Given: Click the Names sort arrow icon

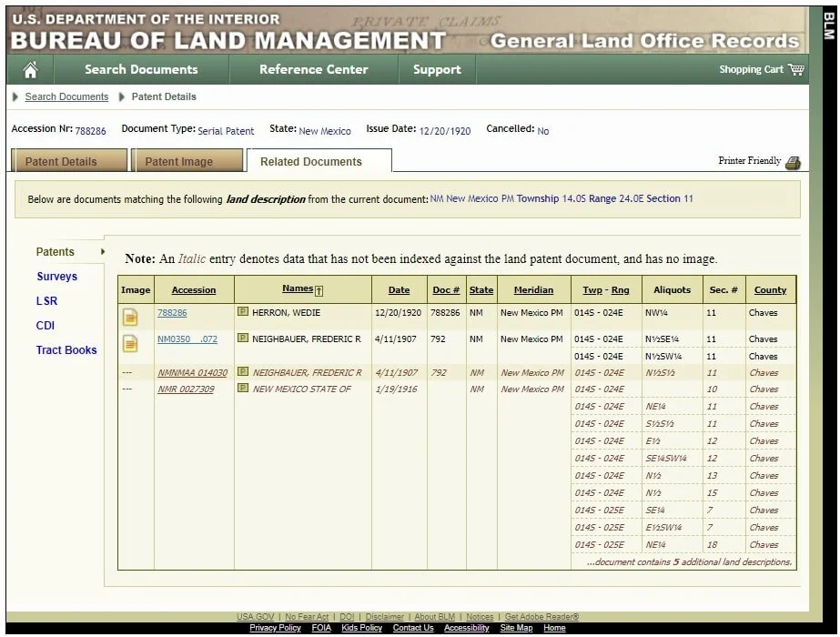Looking at the screenshot, I should [x=319, y=291].
